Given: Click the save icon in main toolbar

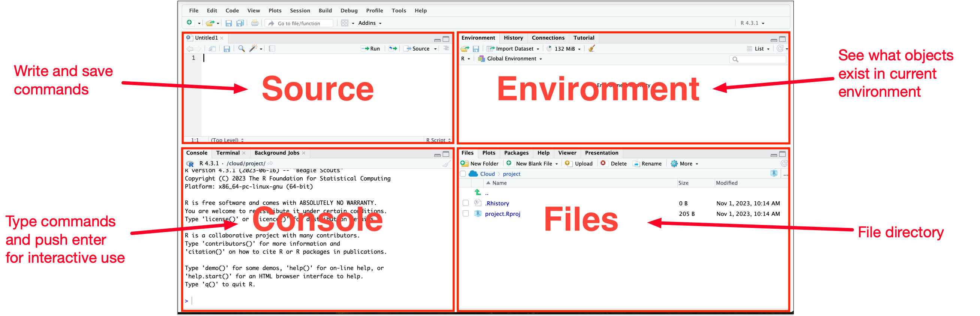Looking at the screenshot, I should click(228, 23).
